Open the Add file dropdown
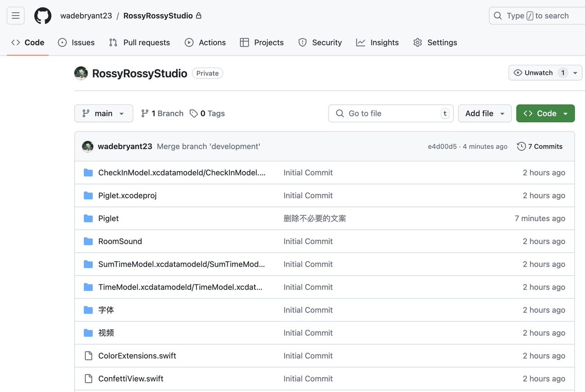 [485, 113]
